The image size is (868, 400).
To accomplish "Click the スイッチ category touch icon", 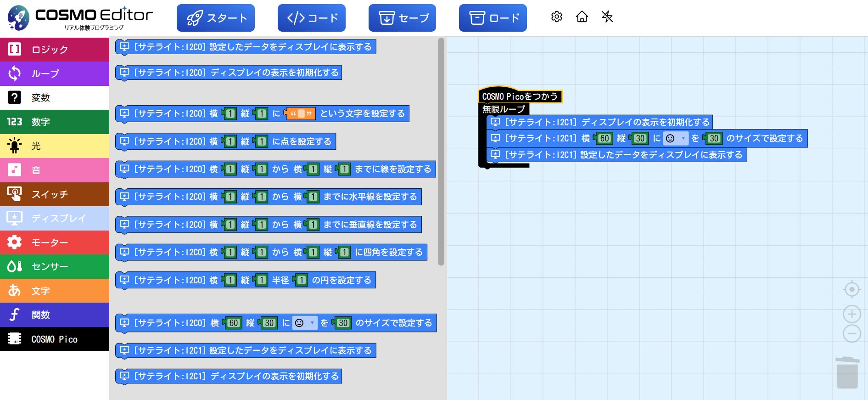I will [15, 194].
